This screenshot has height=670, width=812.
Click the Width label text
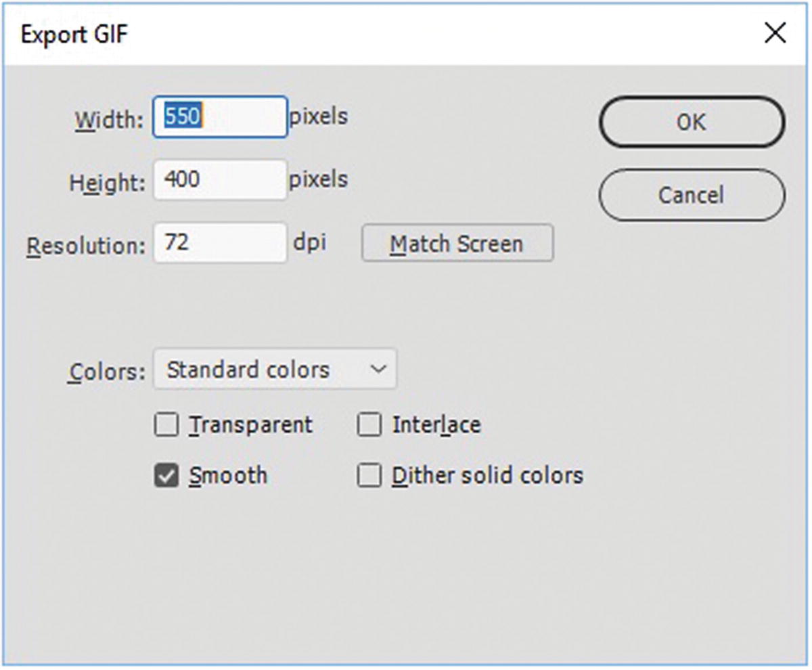pyautogui.click(x=109, y=120)
